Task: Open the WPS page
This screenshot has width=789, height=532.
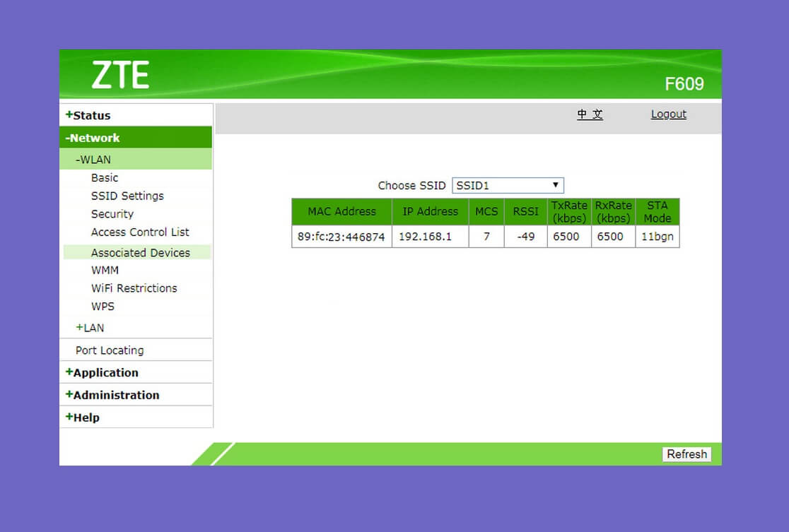Action: click(x=103, y=306)
